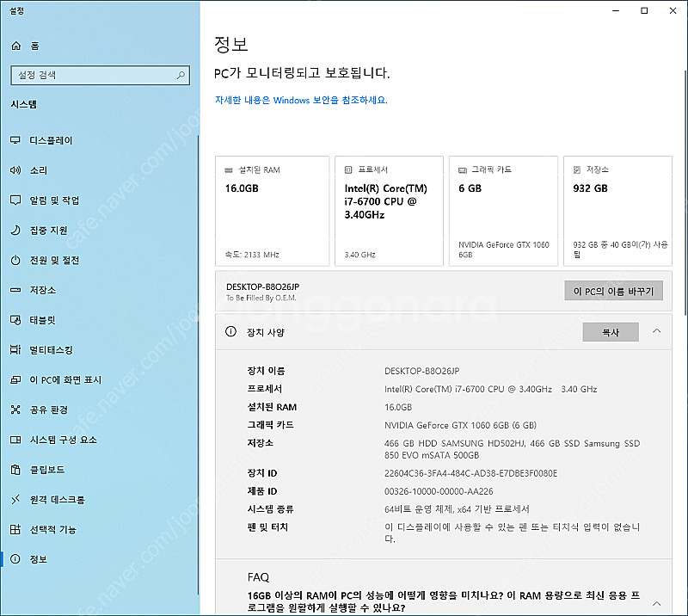Click the 클립보드 label in sidebar
Viewport: 688px width, 616px height.
click(47, 470)
